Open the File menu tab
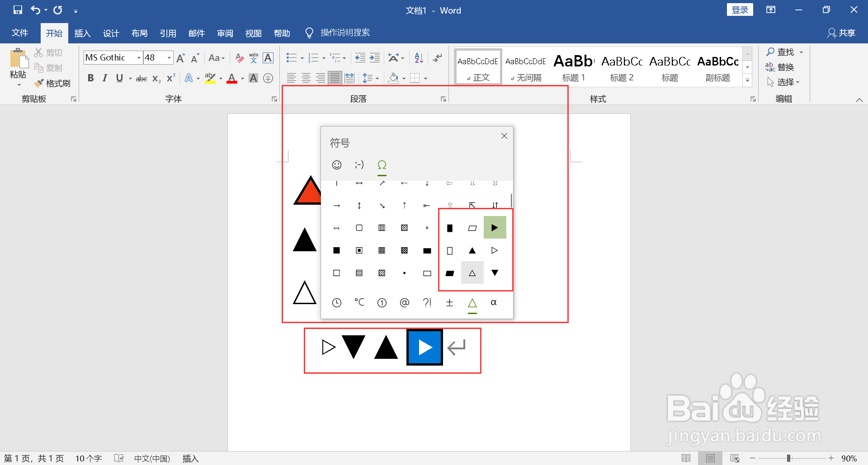This screenshot has width=868, height=465. pyautogui.click(x=20, y=33)
